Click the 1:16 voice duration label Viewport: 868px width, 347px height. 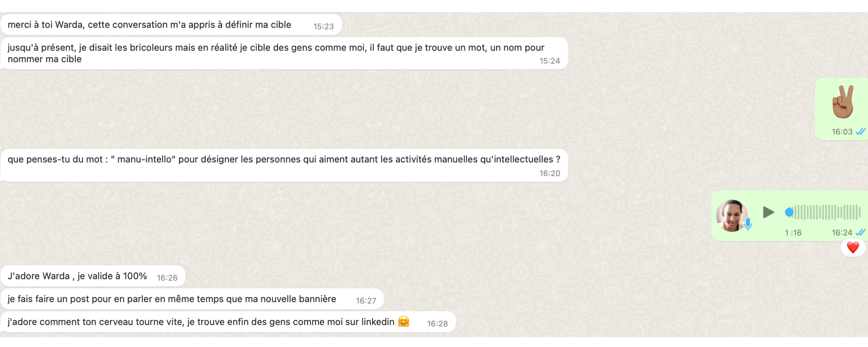[x=793, y=233]
